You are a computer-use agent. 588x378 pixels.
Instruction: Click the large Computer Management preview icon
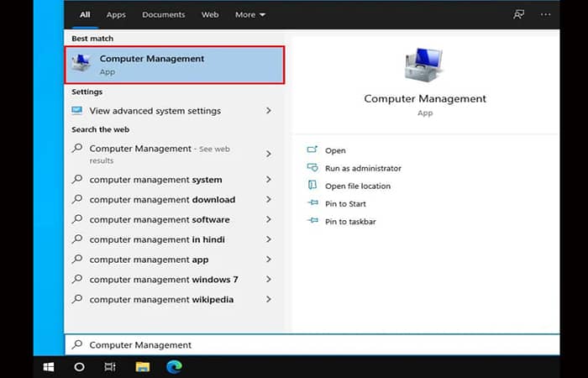[x=423, y=65]
